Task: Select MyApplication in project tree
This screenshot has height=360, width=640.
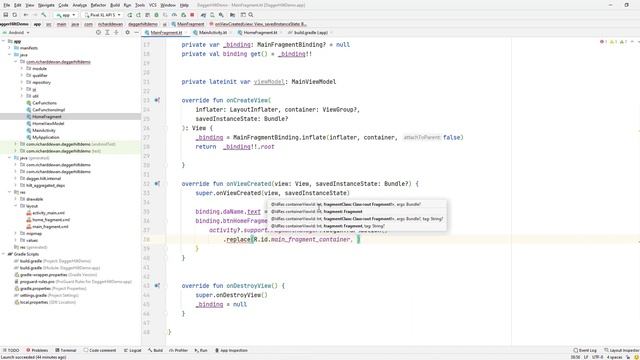Action: coord(46,138)
